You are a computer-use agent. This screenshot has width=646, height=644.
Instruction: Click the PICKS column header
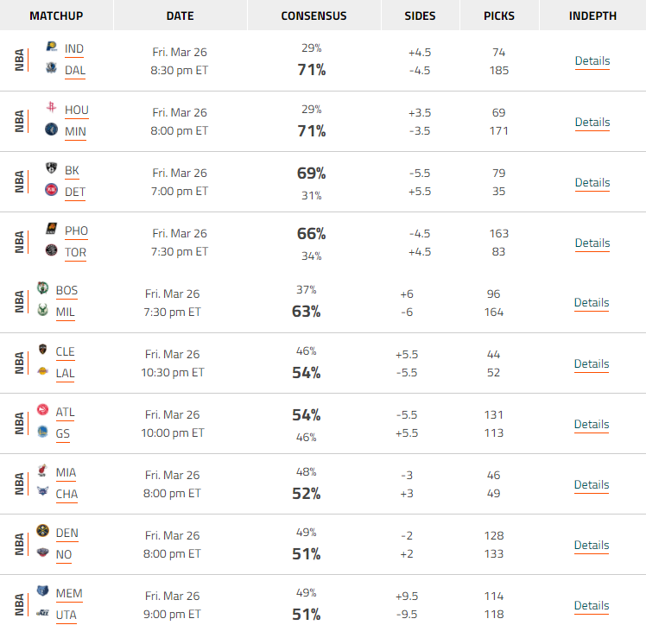pyautogui.click(x=499, y=16)
